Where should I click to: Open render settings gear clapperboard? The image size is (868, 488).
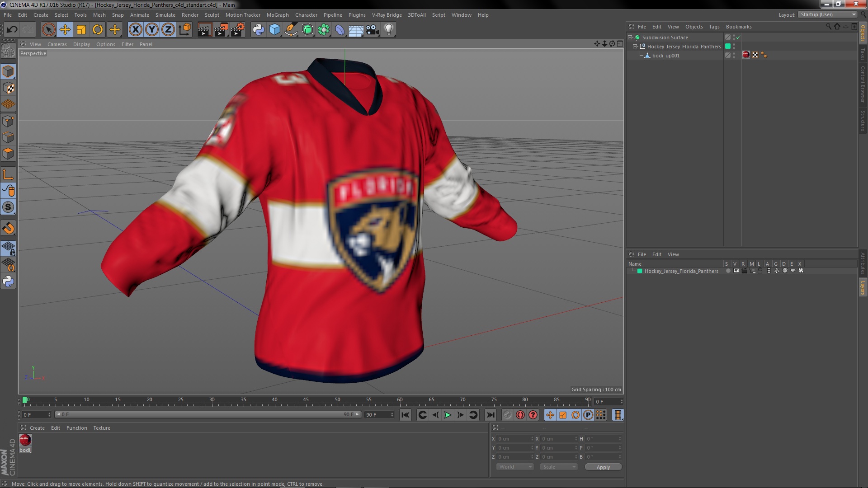pos(238,30)
